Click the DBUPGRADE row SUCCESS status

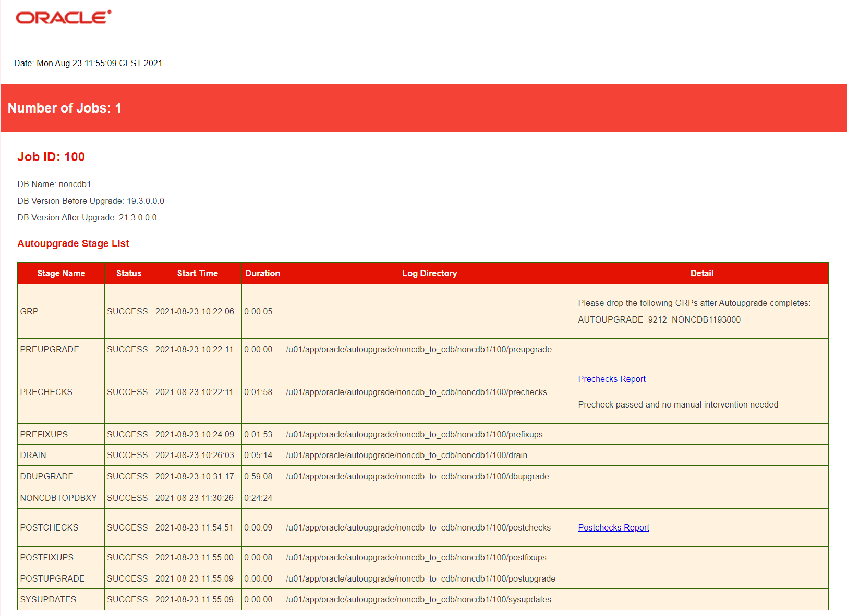127,476
